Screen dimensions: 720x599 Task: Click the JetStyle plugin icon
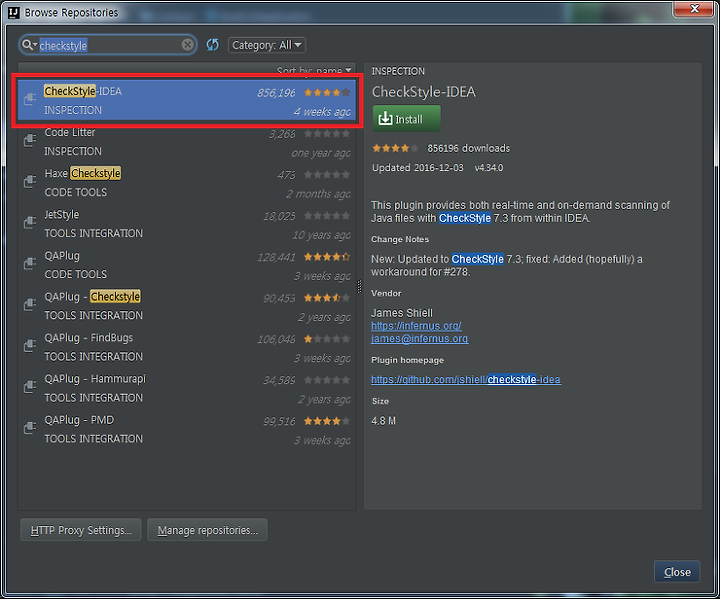(x=30, y=222)
